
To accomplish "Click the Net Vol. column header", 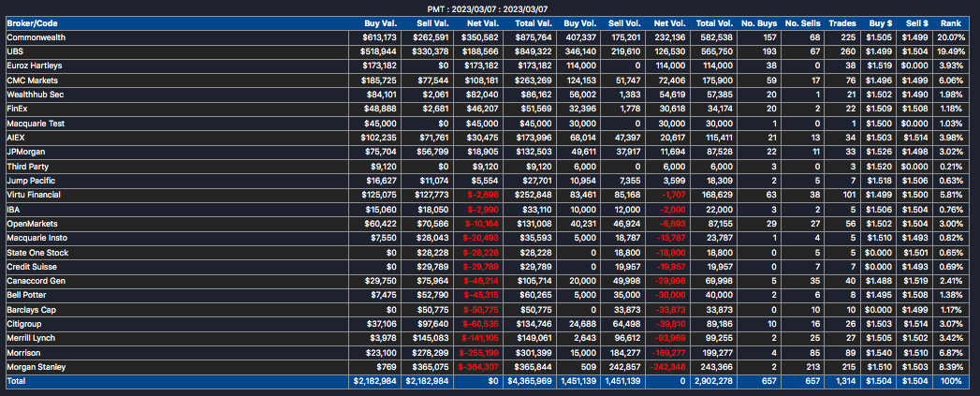I will coord(669,23).
